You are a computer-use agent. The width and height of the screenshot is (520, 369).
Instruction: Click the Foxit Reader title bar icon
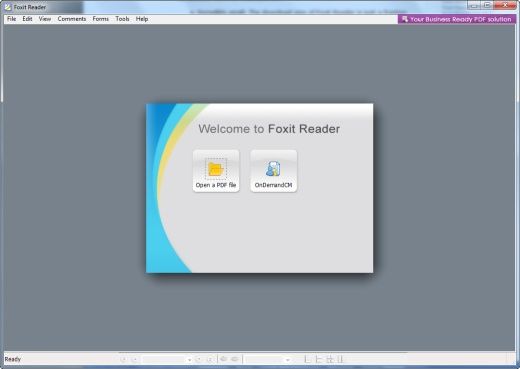point(8,7)
